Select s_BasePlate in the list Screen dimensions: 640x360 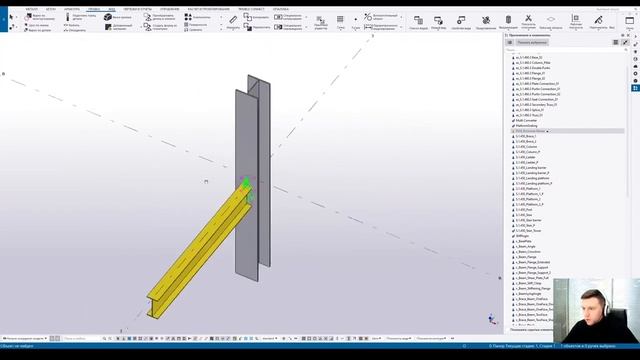(523, 241)
